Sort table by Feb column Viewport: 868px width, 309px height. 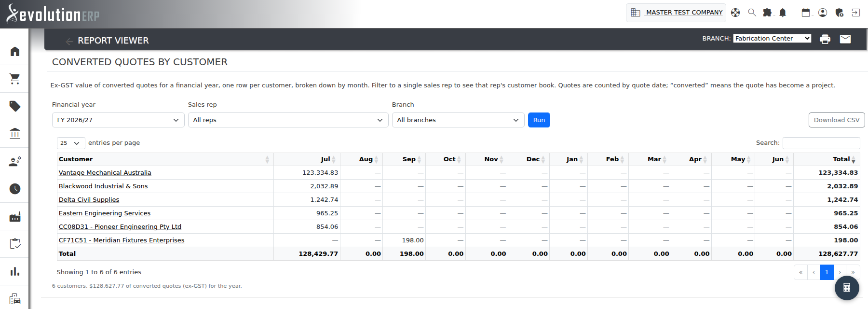point(609,159)
